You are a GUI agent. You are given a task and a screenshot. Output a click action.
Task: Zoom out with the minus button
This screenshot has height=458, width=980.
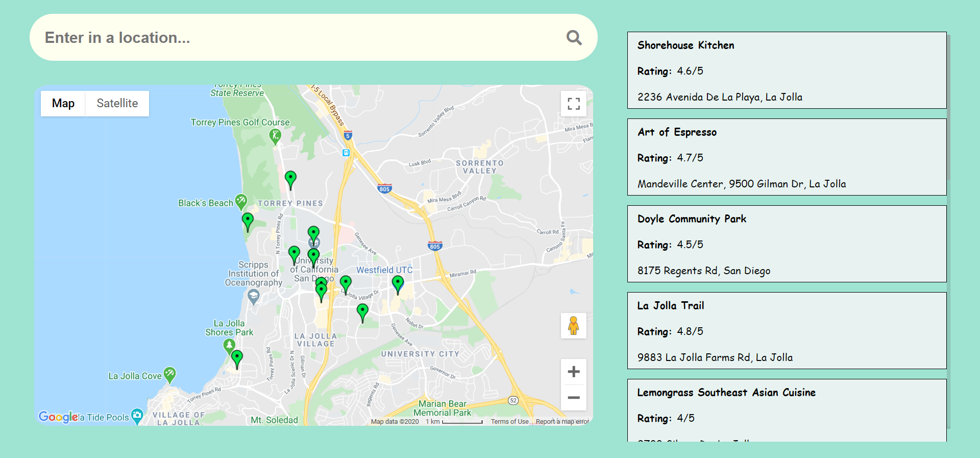click(x=574, y=398)
